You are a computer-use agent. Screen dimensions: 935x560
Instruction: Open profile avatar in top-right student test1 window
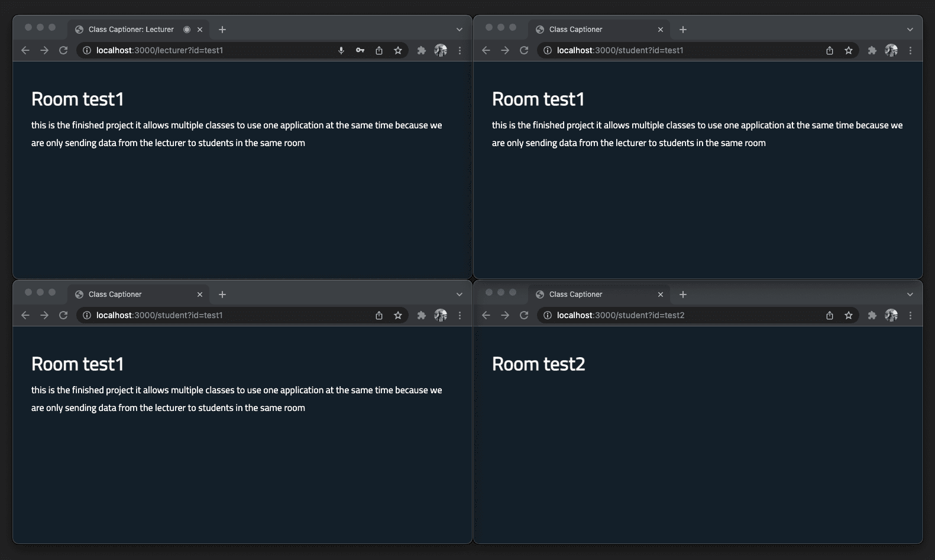pyautogui.click(x=891, y=50)
